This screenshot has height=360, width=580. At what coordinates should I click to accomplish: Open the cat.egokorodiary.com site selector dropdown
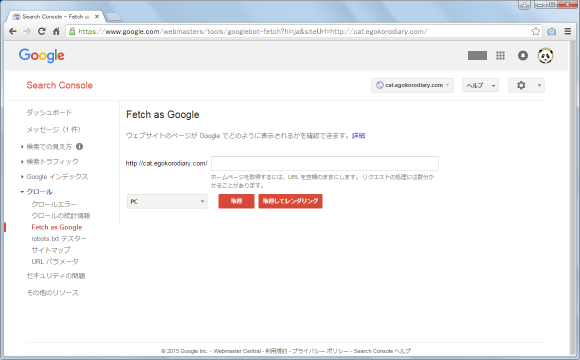412,85
